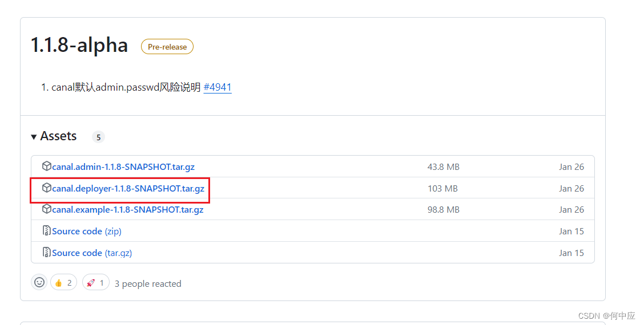Download canal.example-1.1.8-SNAPSHOT.tar.gz
Image resolution: width=644 pixels, height=325 pixels.
pyautogui.click(x=128, y=210)
